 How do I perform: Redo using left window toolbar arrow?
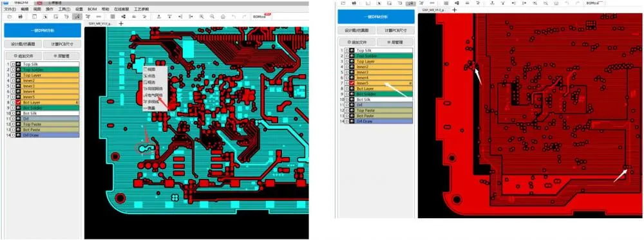tap(244, 17)
